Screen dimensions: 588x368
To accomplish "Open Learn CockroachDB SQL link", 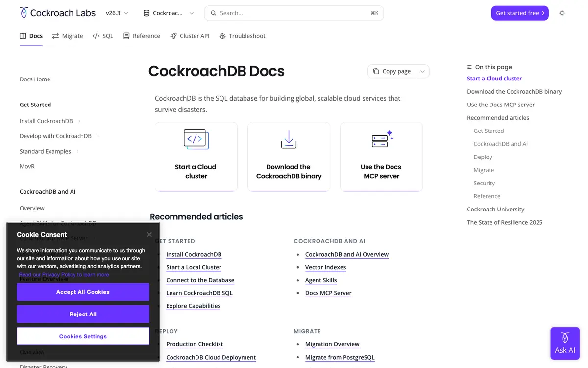I will (x=199, y=293).
